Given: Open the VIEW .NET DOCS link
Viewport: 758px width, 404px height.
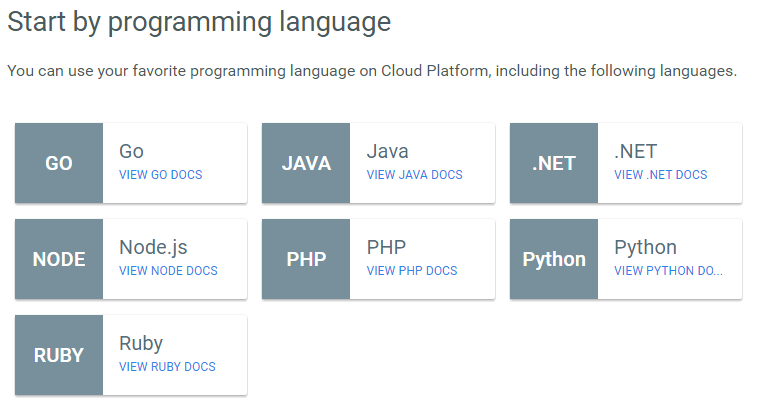Looking at the screenshot, I should tap(660, 174).
